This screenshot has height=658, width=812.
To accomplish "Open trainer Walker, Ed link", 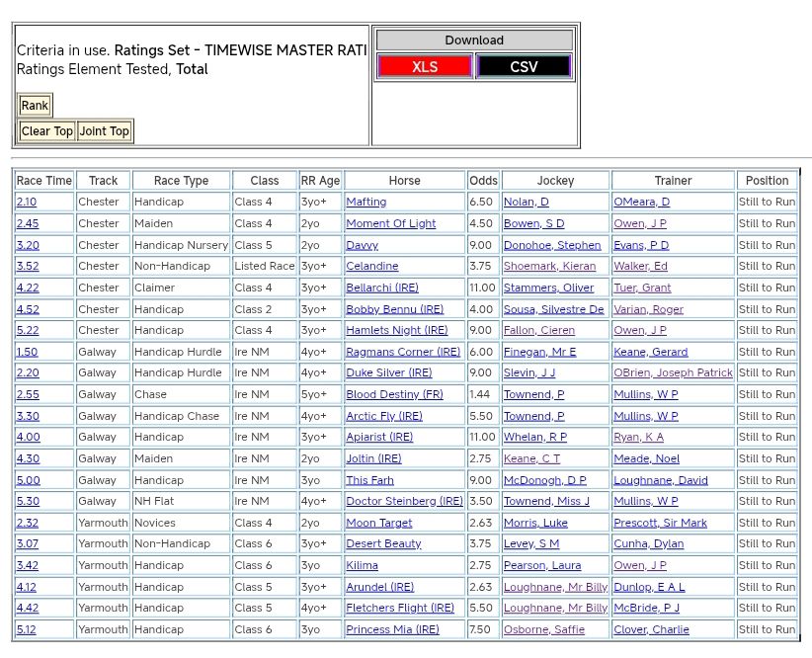I will pyautogui.click(x=640, y=266).
